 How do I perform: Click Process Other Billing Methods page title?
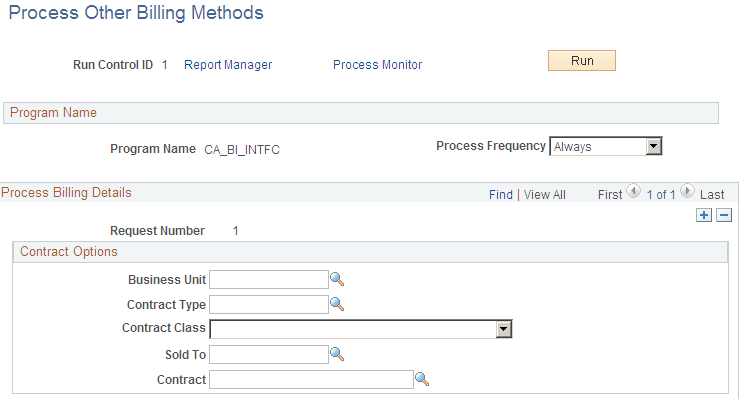136,13
